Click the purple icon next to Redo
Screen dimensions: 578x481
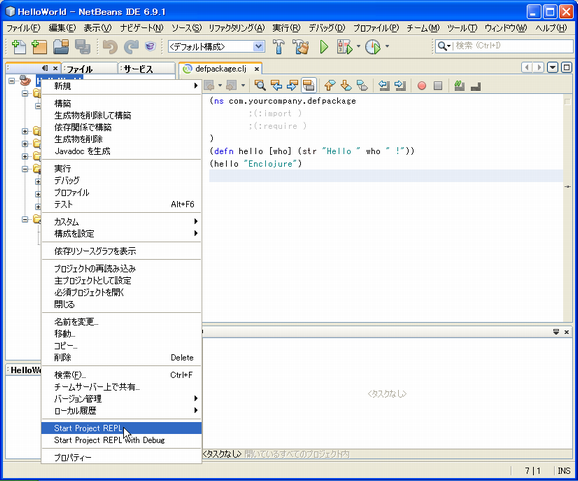click(x=150, y=46)
